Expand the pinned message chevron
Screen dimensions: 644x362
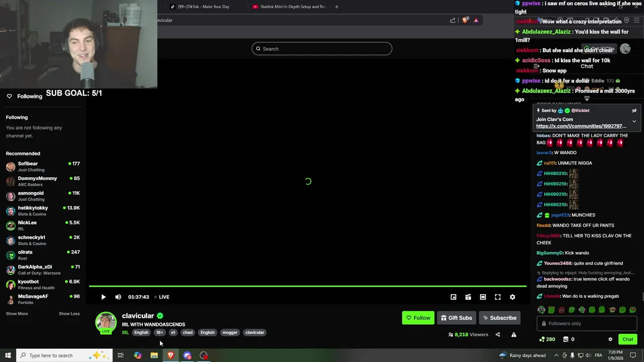[634, 121]
